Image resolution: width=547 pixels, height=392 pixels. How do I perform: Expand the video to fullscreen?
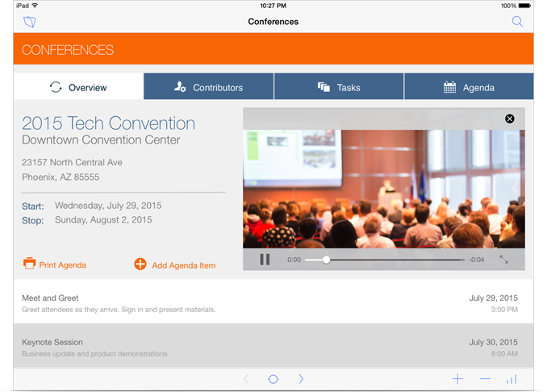pos(503,260)
